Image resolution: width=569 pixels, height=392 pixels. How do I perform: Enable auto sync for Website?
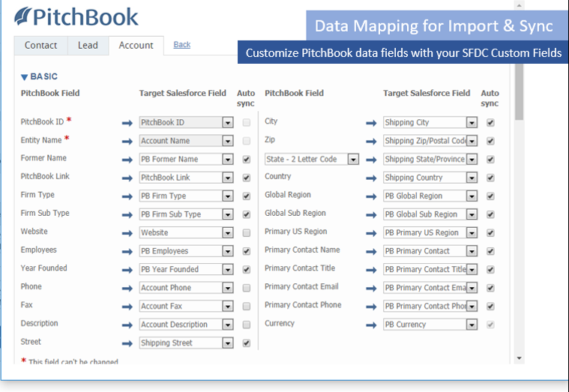(247, 233)
